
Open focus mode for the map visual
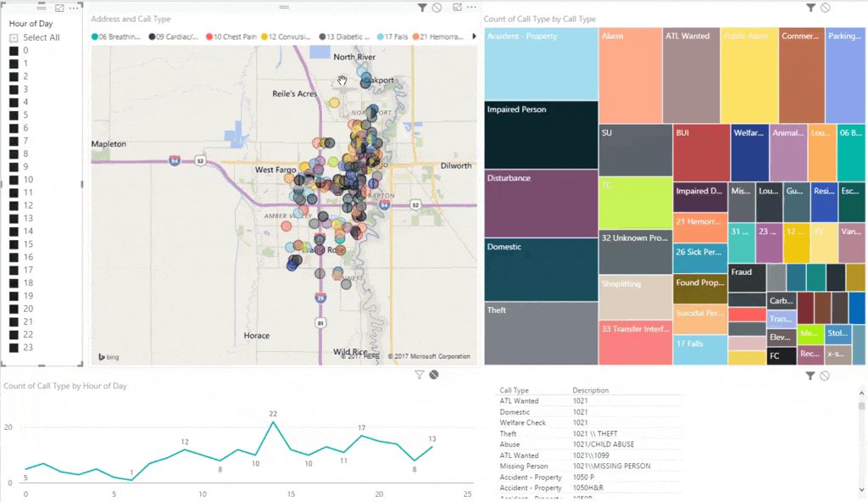pos(458,8)
